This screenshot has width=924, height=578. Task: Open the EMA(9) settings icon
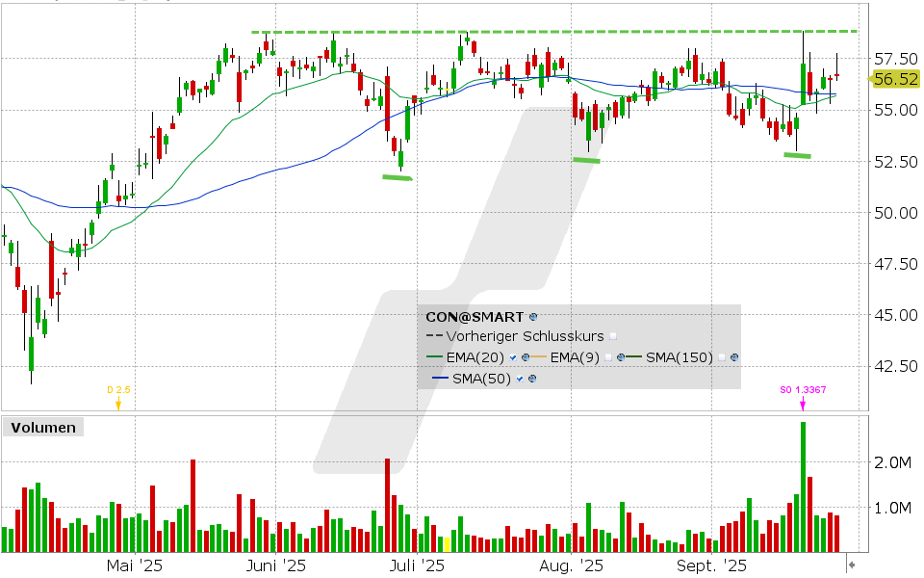(x=623, y=357)
